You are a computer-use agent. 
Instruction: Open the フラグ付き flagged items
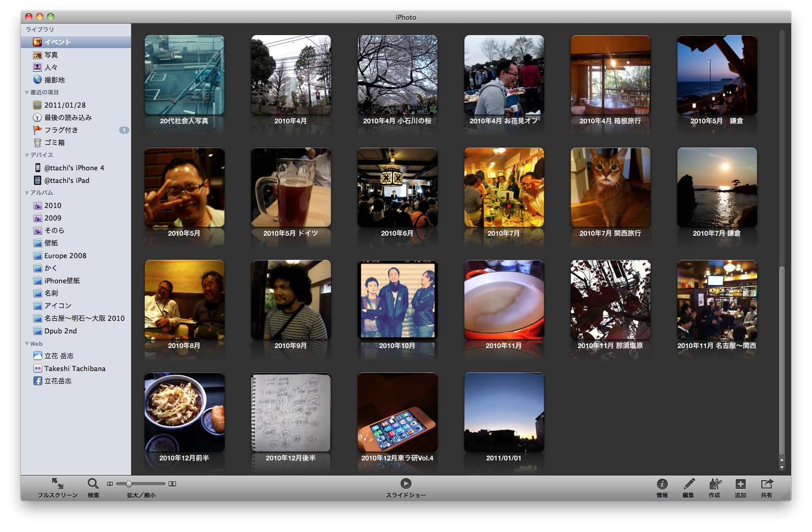coord(61,130)
